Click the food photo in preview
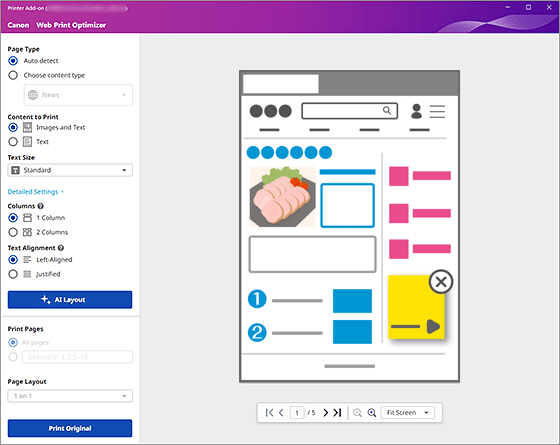The height and width of the screenshot is (445, 560). 282,197
